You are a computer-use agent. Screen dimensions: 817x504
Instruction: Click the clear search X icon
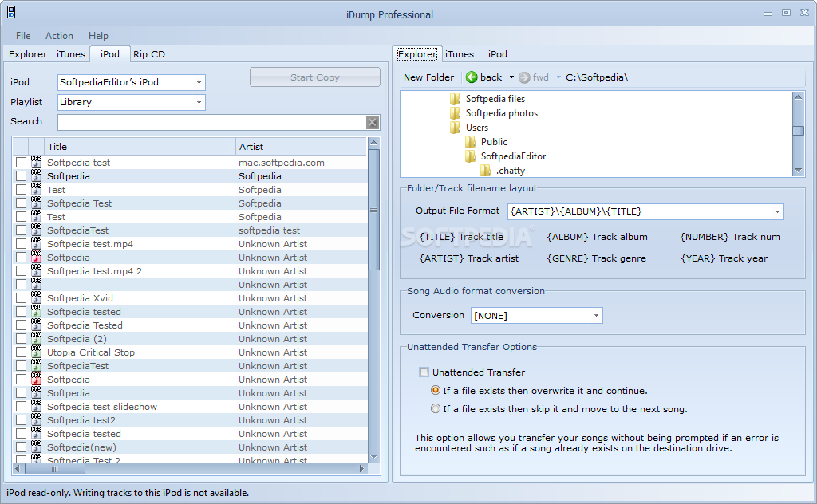[x=372, y=122]
